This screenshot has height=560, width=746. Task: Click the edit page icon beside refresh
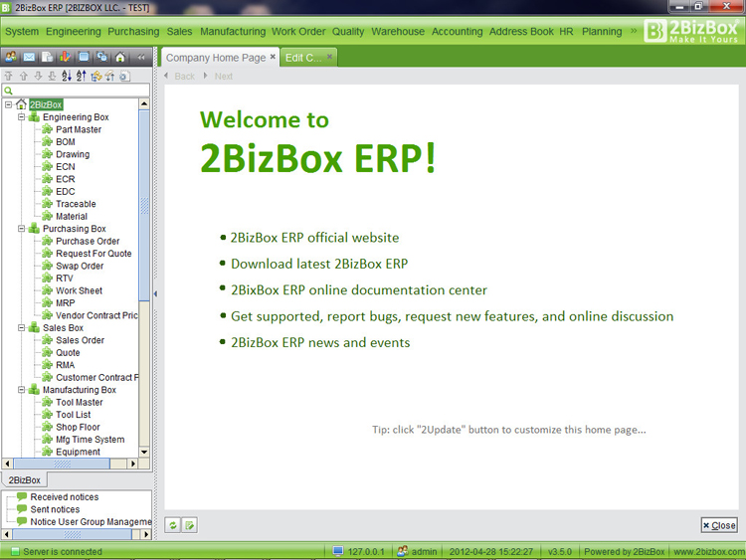coord(189,525)
